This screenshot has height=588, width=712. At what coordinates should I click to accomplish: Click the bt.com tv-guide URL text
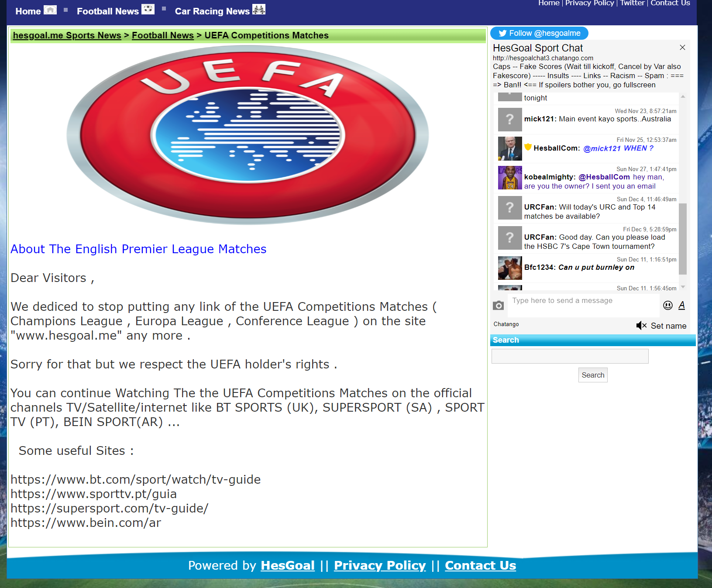tap(135, 479)
